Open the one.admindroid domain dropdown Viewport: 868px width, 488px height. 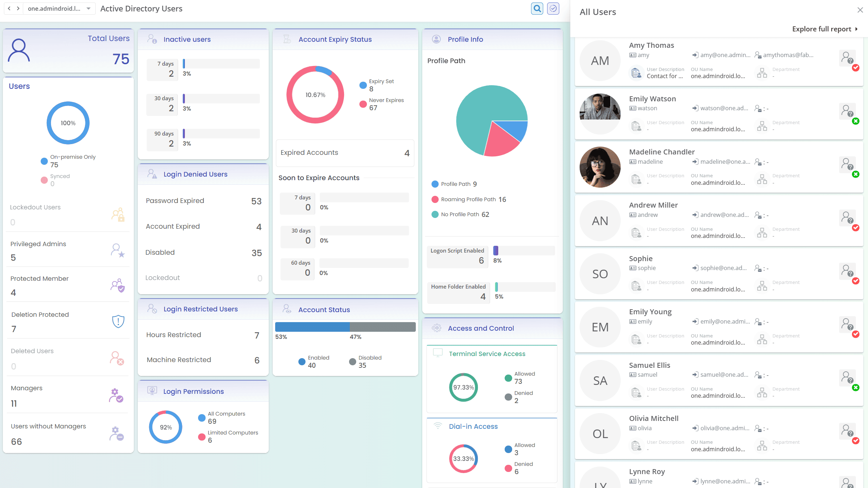(88, 9)
